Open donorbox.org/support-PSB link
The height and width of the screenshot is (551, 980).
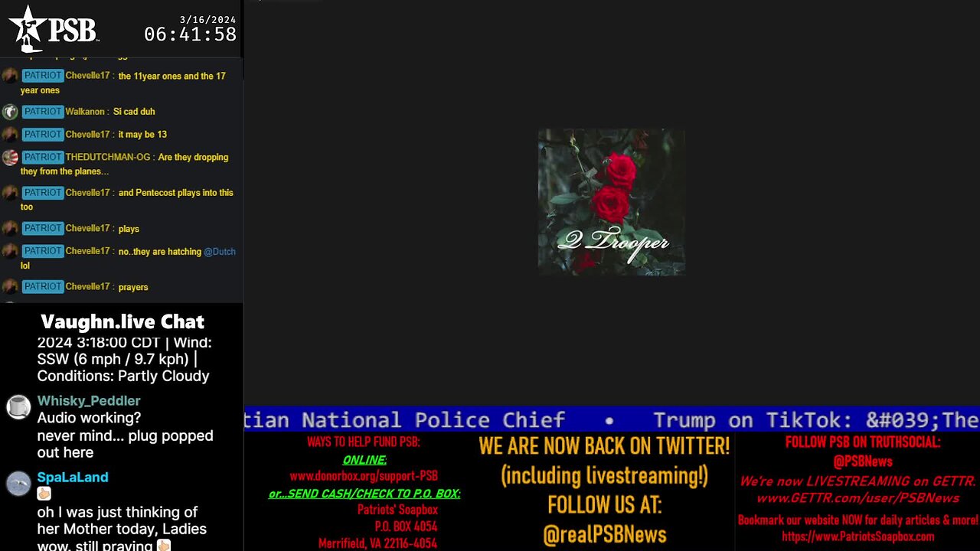pos(364,476)
